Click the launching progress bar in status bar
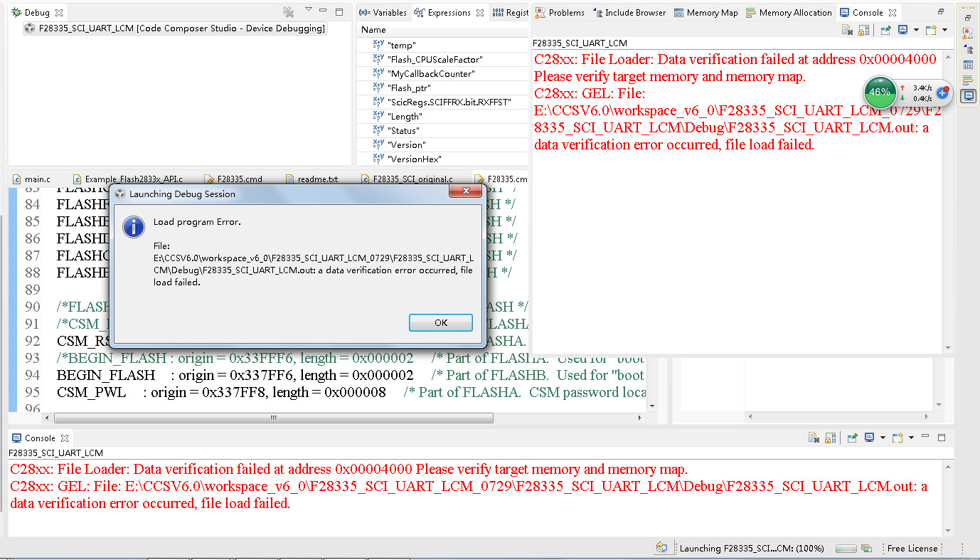This screenshot has width=980, height=560. pyautogui.click(x=845, y=549)
